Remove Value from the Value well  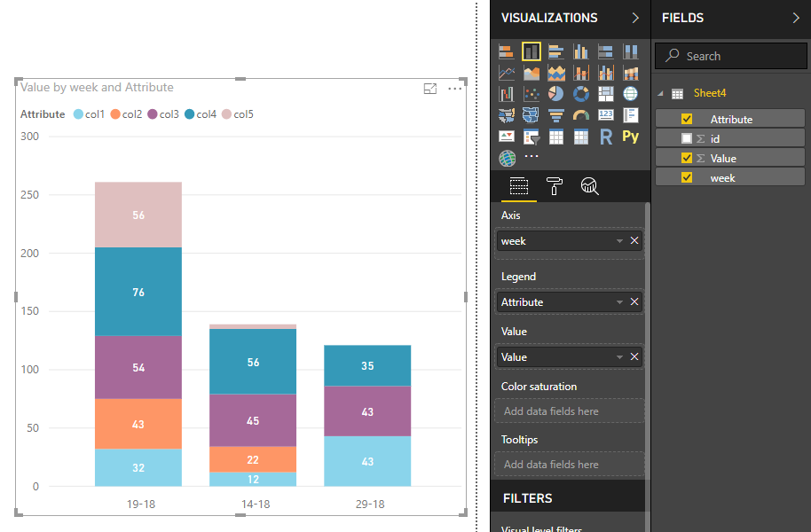point(634,356)
